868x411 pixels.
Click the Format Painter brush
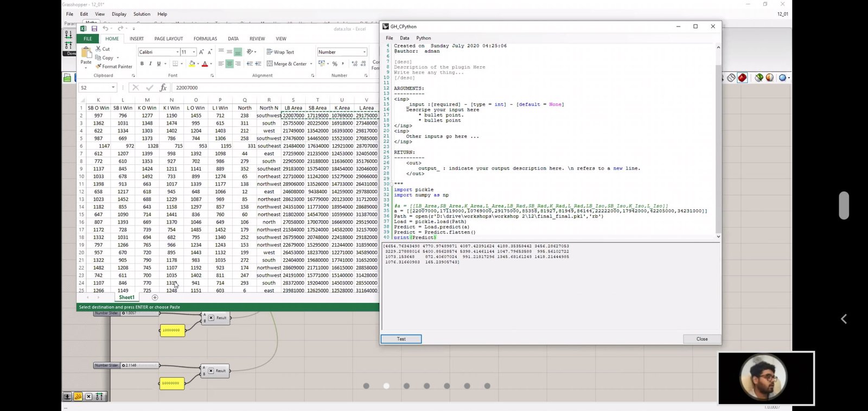coord(99,66)
